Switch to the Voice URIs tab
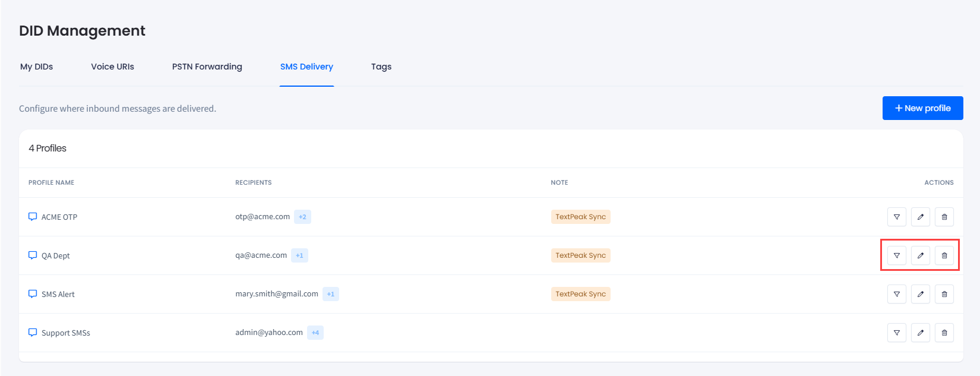Viewport: 980px width, 376px height. coord(112,67)
